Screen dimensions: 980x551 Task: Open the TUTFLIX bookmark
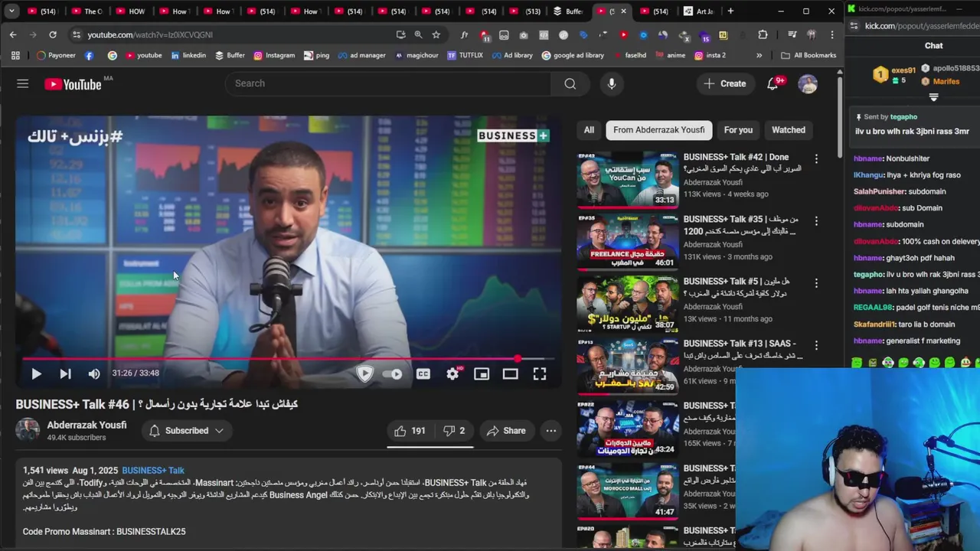465,55
